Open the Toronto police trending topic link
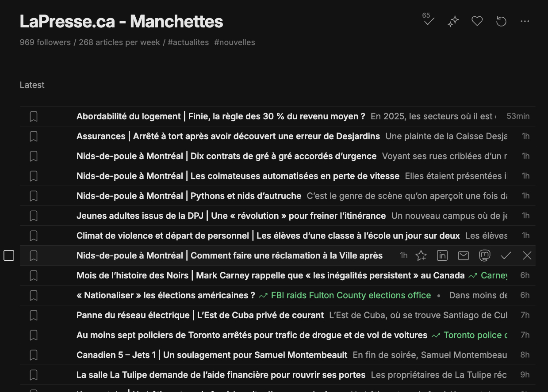The image size is (548, 392). (x=475, y=335)
